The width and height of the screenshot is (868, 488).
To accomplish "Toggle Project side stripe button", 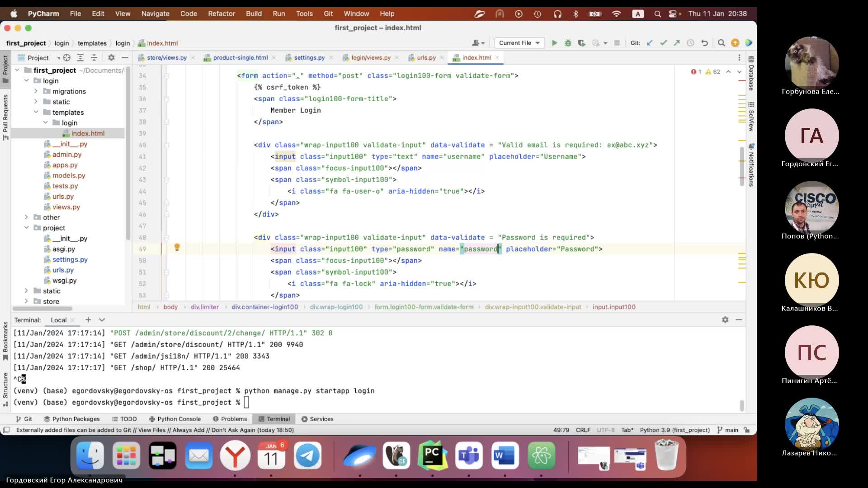I will [5, 69].
